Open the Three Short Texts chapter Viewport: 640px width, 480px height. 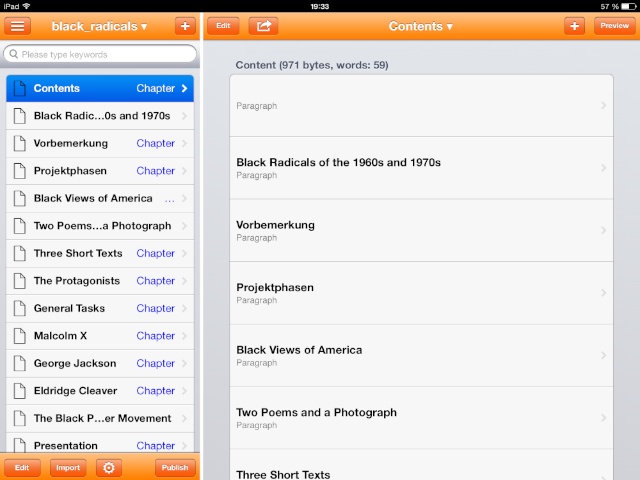pyautogui.click(x=100, y=253)
